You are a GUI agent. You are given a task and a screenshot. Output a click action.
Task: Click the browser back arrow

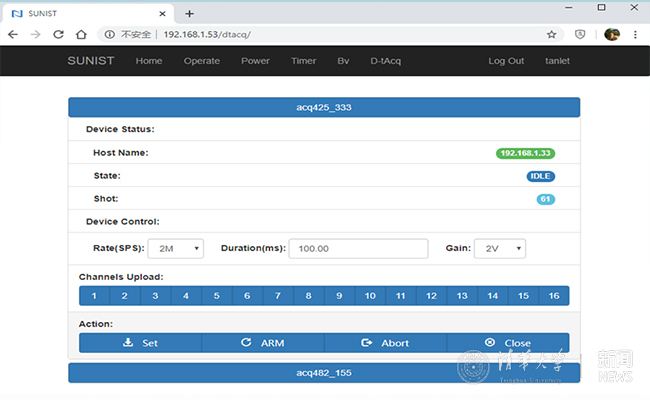(x=12, y=34)
